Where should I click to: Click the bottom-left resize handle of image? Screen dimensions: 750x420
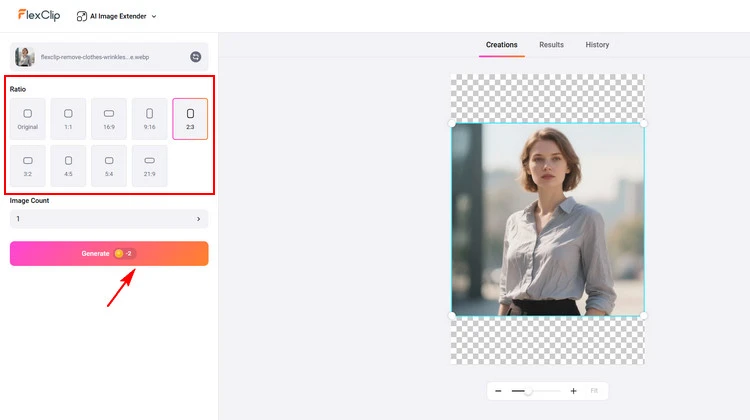[452, 316]
